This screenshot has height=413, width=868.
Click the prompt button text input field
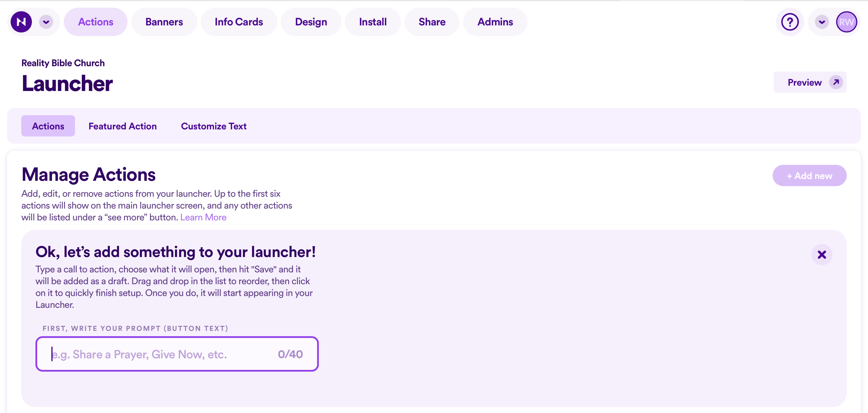click(x=162, y=354)
